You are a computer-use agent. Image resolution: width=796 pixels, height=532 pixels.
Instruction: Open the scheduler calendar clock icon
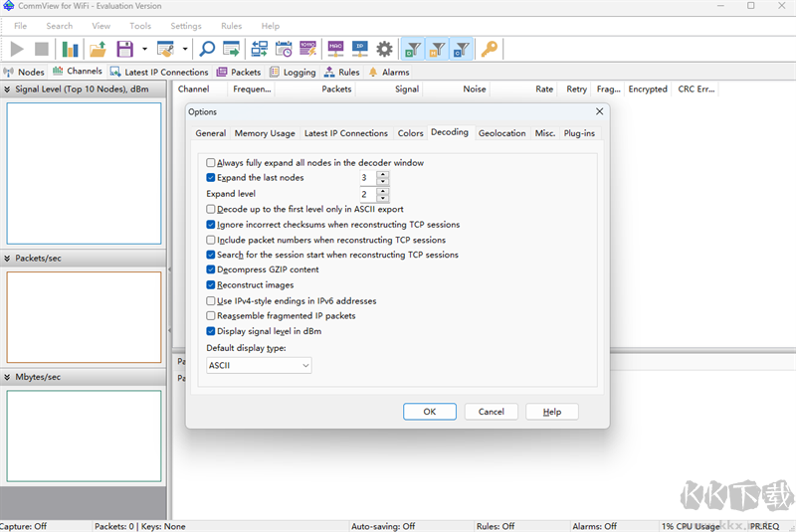point(284,49)
